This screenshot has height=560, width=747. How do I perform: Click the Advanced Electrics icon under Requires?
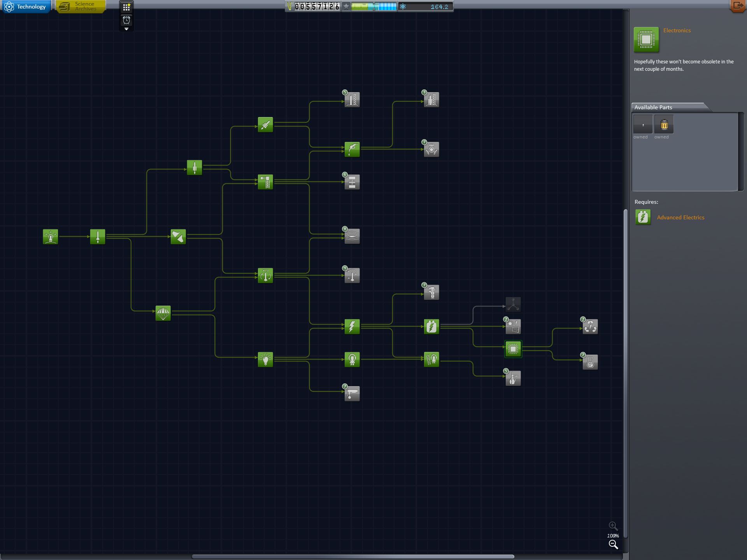(x=643, y=217)
